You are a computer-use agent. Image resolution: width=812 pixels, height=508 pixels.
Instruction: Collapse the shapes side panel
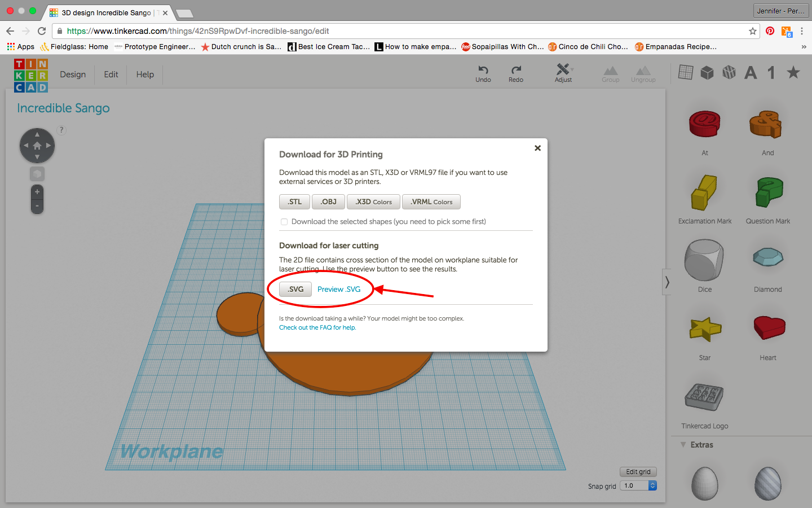point(667,282)
